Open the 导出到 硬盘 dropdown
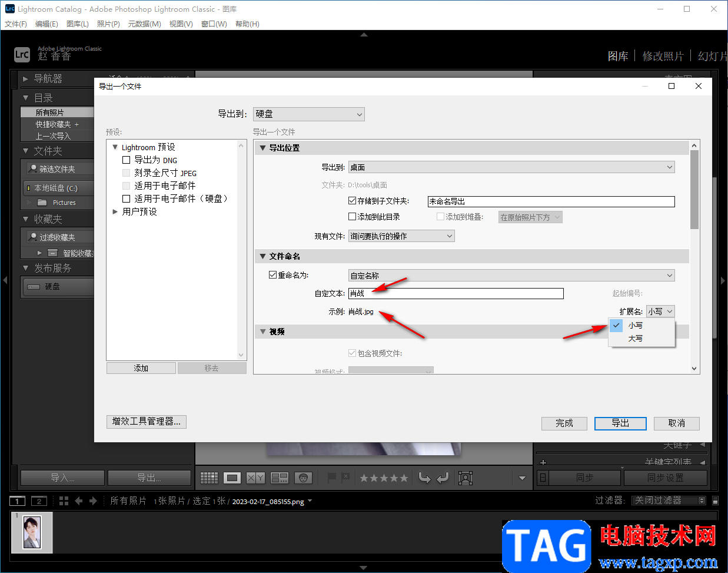The image size is (728, 573). [x=309, y=114]
